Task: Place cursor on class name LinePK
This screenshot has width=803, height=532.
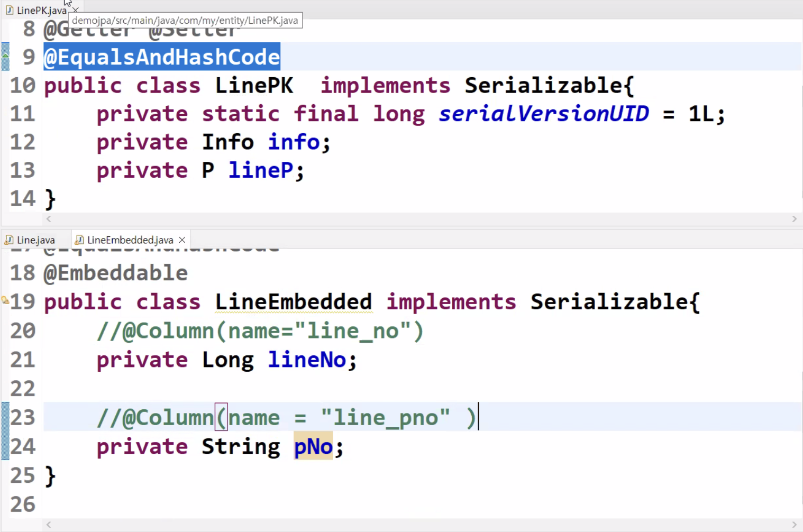Action: 254,85
